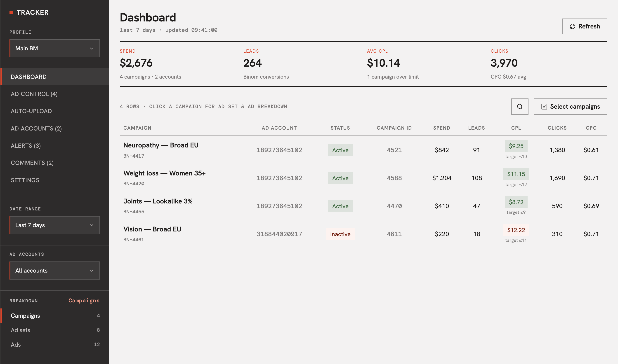The width and height of the screenshot is (618, 364).
Task: Open Dashboard in the sidebar
Action: (x=54, y=77)
